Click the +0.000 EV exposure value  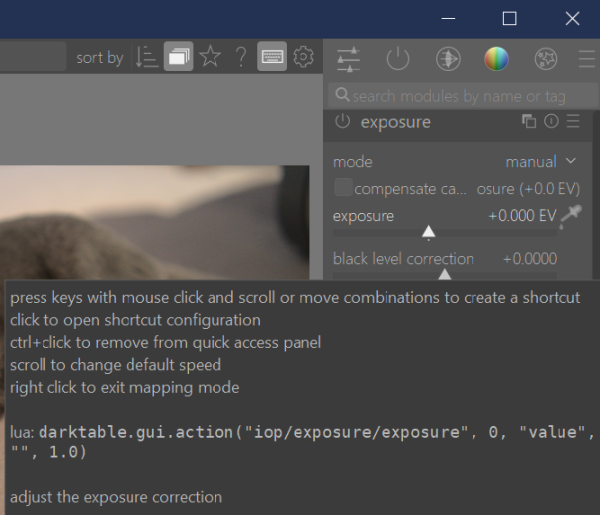(x=522, y=216)
